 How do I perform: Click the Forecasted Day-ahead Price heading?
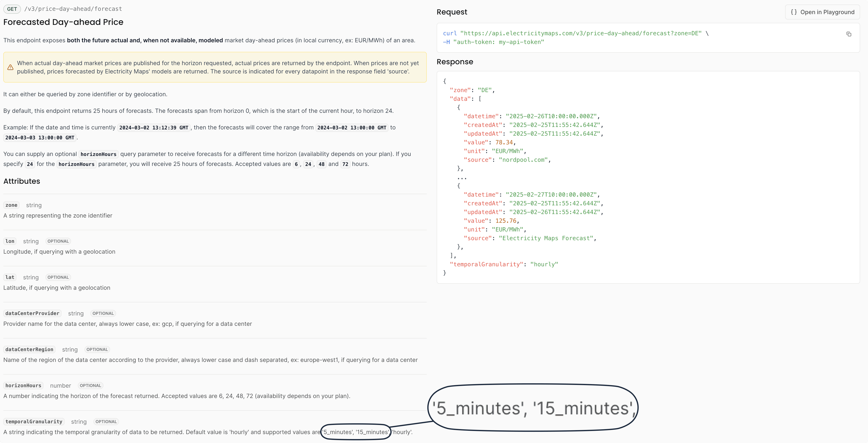coord(63,22)
